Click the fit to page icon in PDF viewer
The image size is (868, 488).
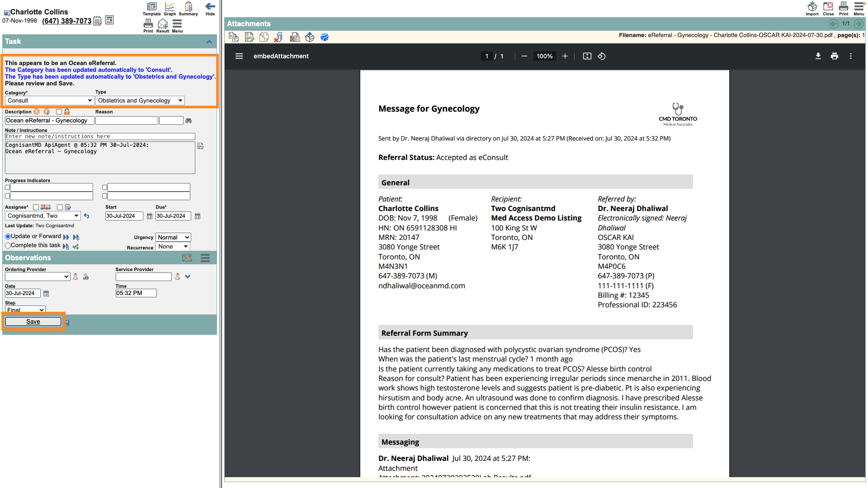(587, 56)
